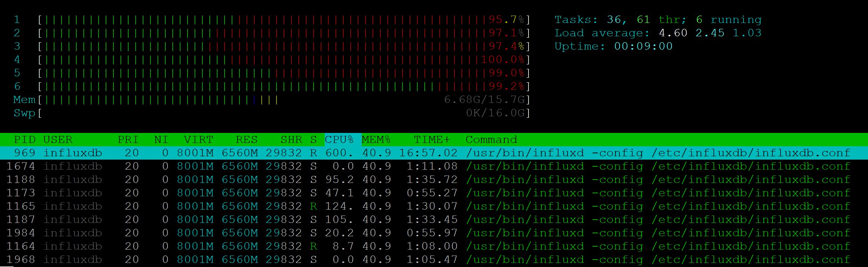The image size is (868, 267).
Task: Click the 0:55.27 TIME+ value
Action: pyautogui.click(x=432, y=193)
